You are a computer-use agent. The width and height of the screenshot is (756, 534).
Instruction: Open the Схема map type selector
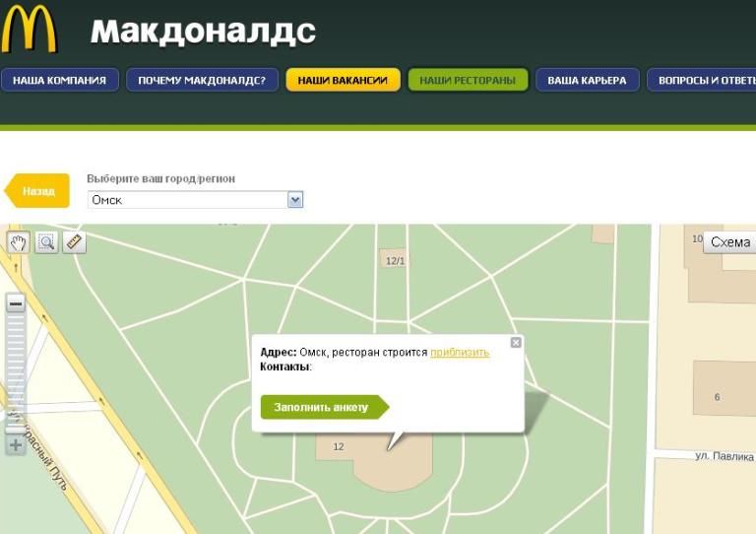729,242
